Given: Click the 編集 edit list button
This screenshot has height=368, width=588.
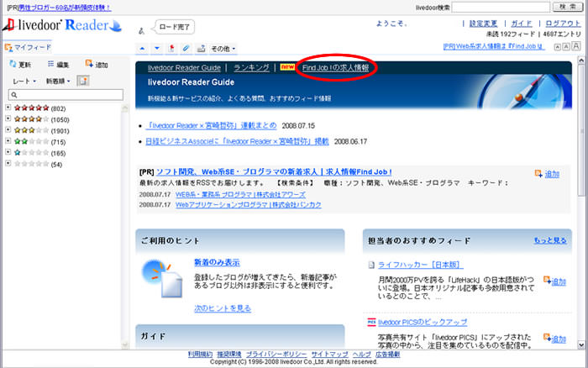Looking at the screenshot, I should (x=58, y=65).
